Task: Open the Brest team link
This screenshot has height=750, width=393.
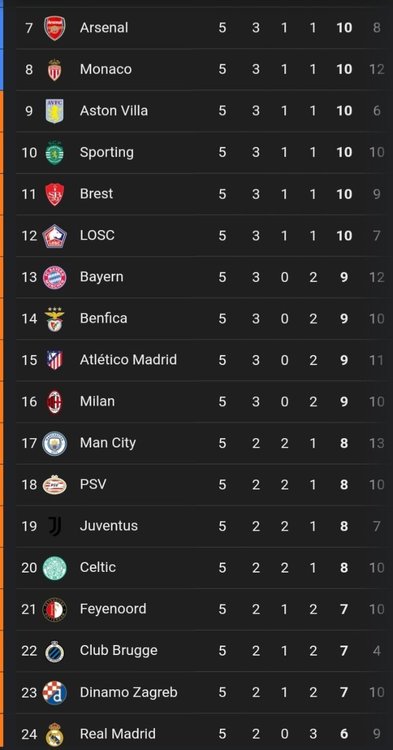Action: pyautogui.click(x=96, y=194)
